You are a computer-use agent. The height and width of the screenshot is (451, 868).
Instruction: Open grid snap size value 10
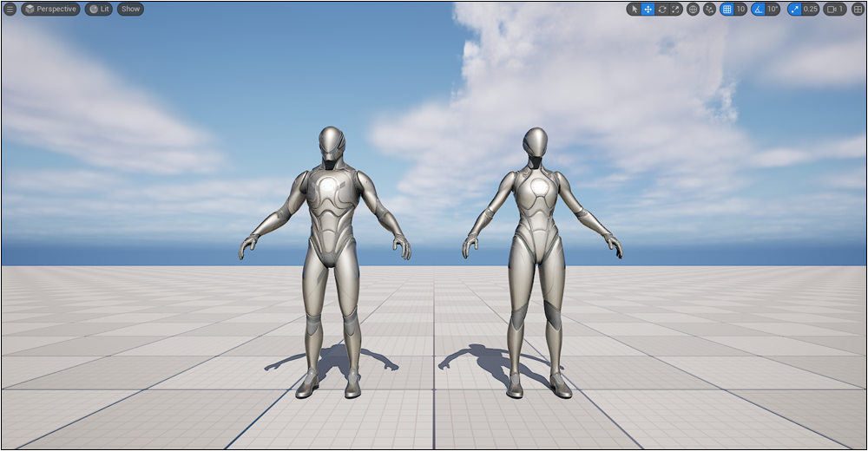pos(740,9)
